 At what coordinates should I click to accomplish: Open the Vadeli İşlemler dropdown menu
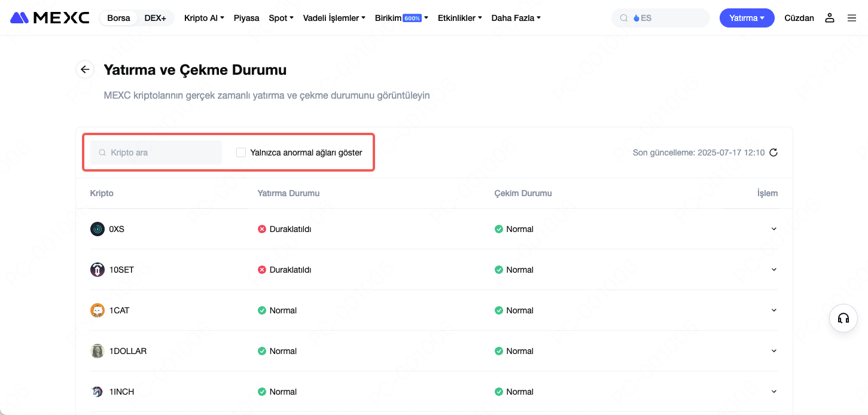(334, 18)
